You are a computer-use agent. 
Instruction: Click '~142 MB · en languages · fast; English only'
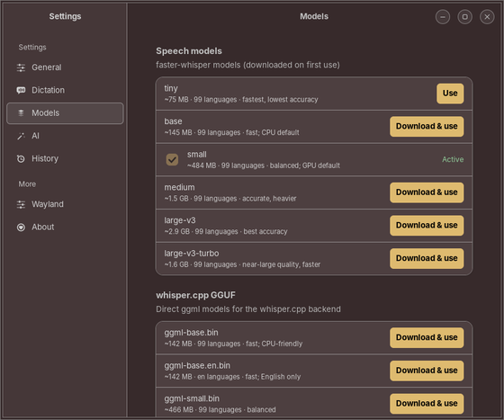tap(232, 377)
